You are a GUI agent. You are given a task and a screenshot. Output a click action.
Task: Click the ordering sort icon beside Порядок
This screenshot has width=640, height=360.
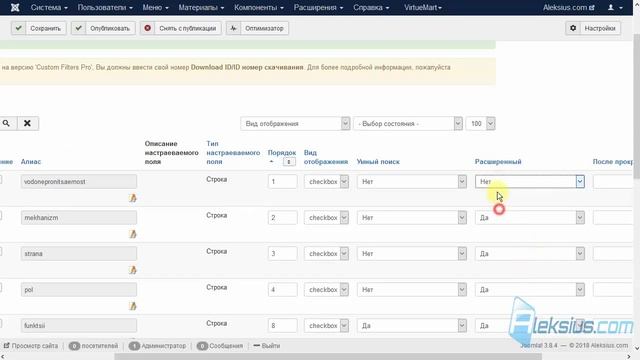coord(289,162)
